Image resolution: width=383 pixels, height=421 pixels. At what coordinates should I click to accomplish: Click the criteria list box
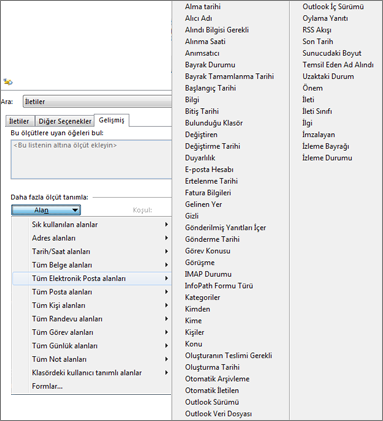(x=91, y=159)
